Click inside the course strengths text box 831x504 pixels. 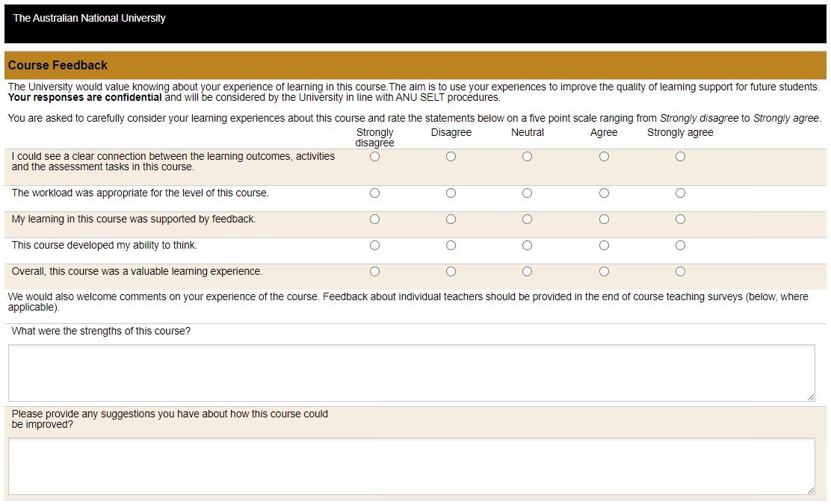(x=411, y=372)
